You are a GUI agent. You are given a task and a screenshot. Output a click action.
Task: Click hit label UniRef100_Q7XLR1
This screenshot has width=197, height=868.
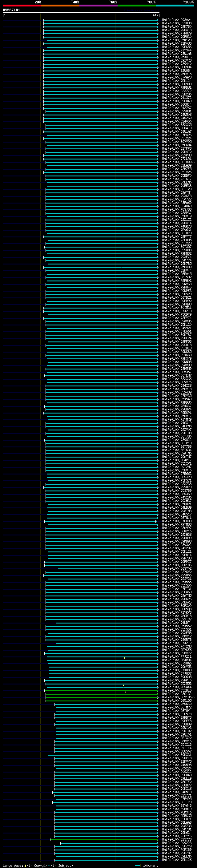[x=176, y=159]
